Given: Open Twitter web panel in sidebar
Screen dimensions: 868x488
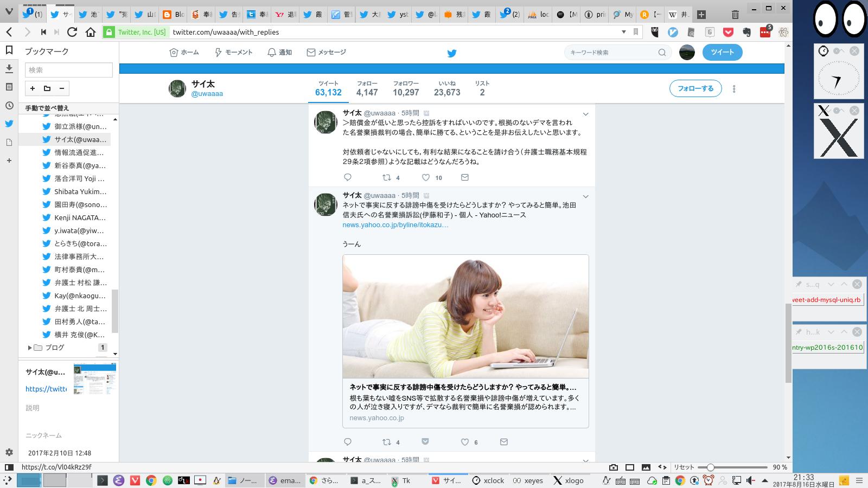Looking at the screenshot, I should click(x=9, y=124).
